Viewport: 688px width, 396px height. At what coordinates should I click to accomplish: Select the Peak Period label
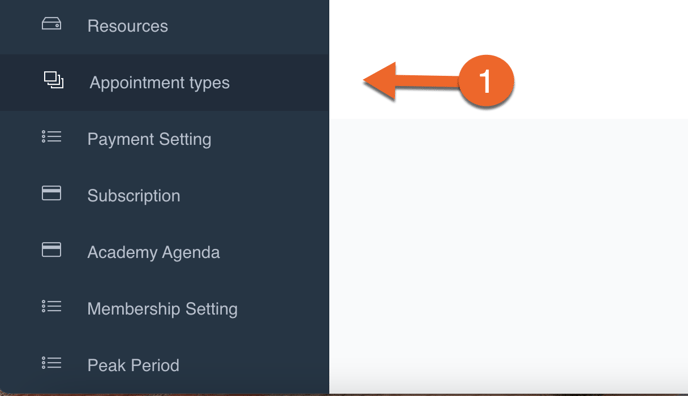point(133,365)
